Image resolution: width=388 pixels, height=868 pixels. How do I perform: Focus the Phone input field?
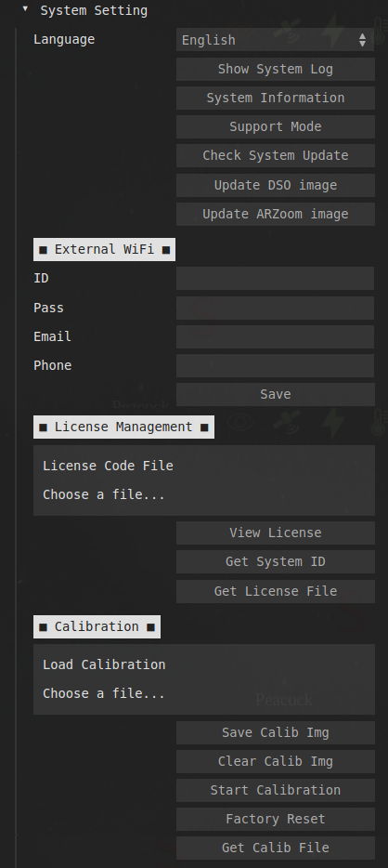pos(276,365)
